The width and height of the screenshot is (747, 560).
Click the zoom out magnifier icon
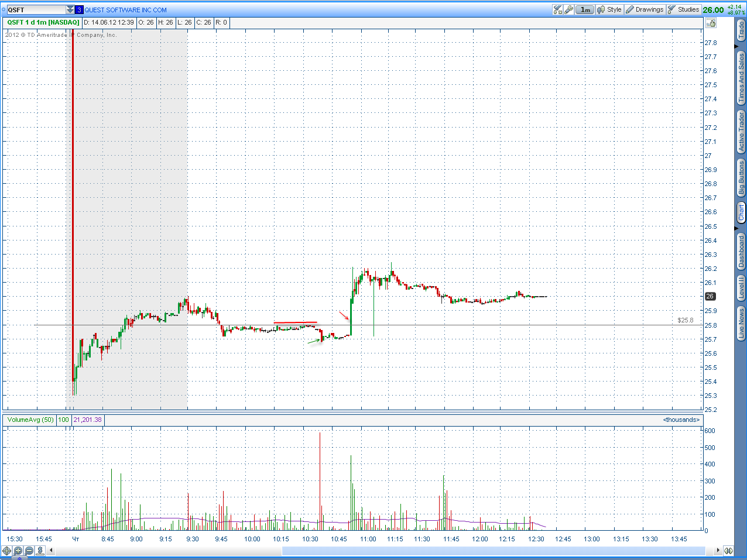(29, 551)
